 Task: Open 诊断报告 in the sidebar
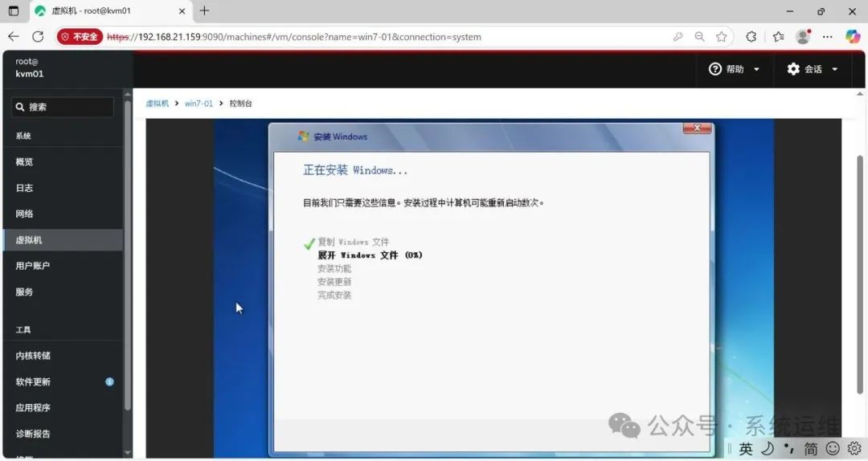63,434
